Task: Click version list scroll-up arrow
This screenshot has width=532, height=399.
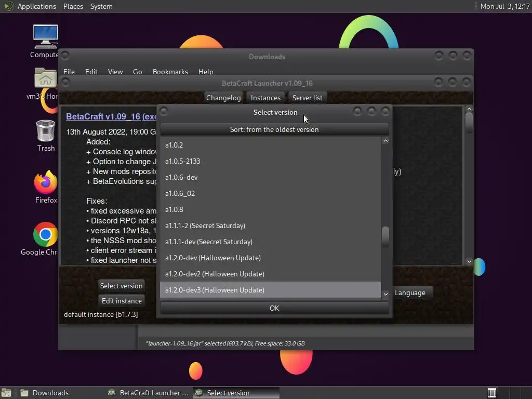Action: tap(385, 141)
